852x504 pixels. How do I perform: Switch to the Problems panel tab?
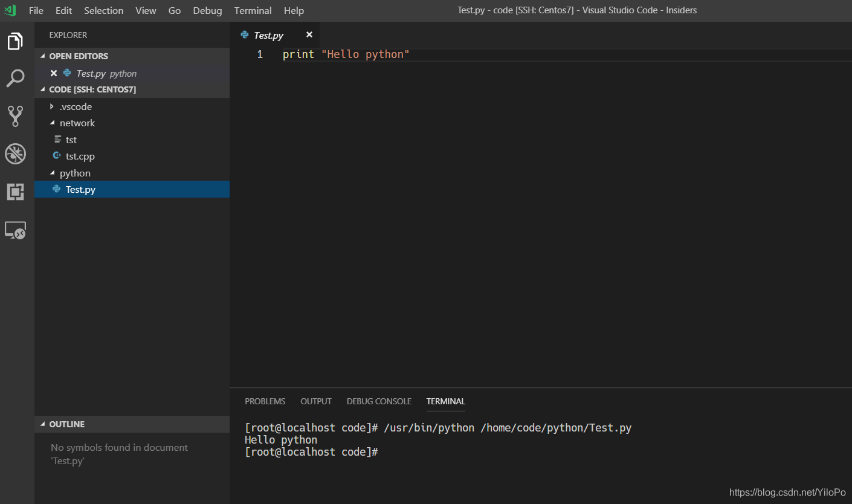pos(265,401)
